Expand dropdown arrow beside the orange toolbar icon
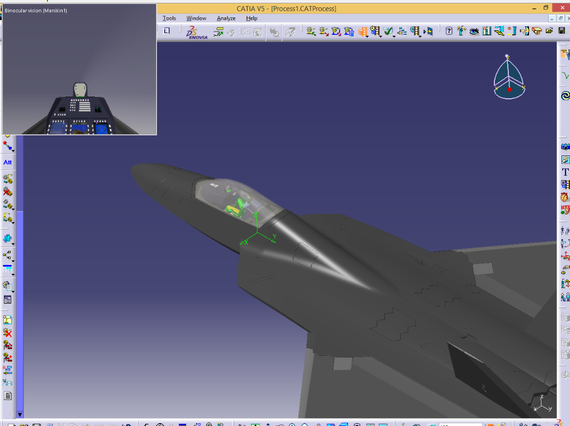This screenshot has height=426, width=570. coord(368,36)
